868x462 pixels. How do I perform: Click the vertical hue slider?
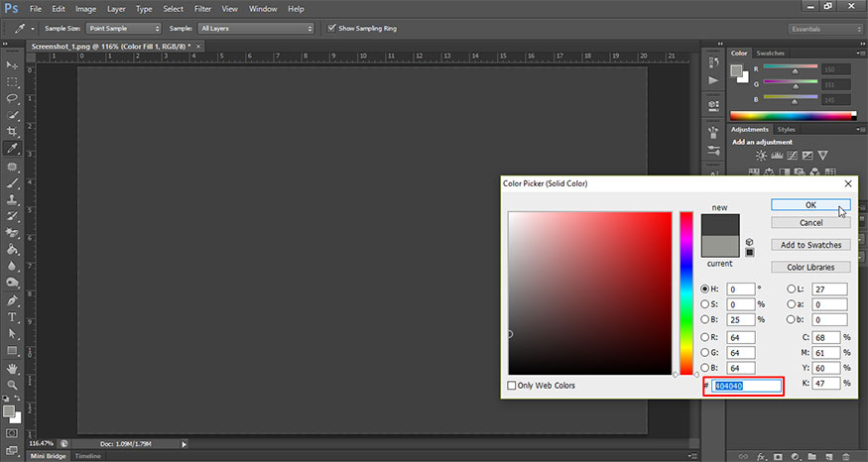tap(686, 293)
